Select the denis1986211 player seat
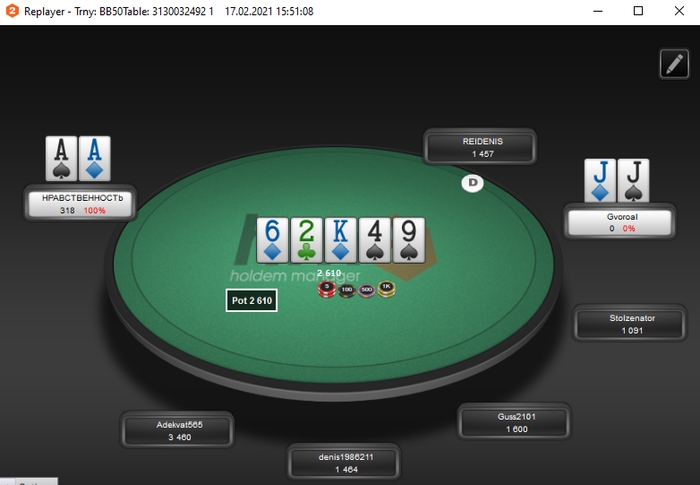This screenshot has width=700, height=485. click(344, 463)
